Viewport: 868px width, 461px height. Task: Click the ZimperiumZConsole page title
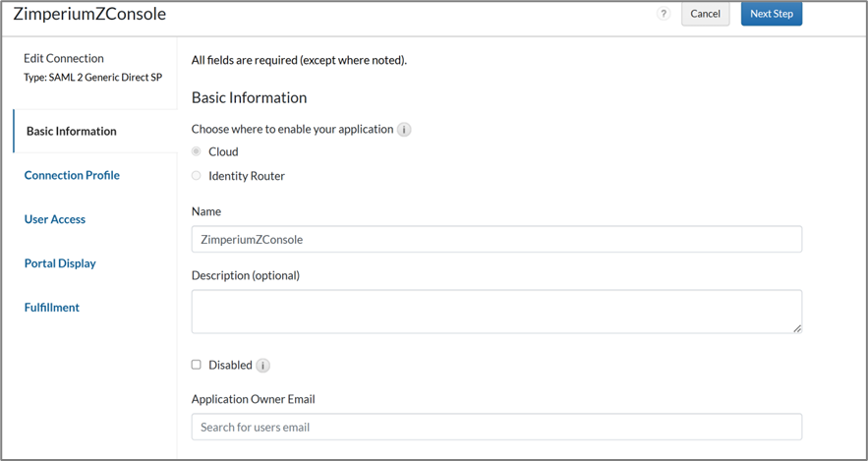(89, 14)
